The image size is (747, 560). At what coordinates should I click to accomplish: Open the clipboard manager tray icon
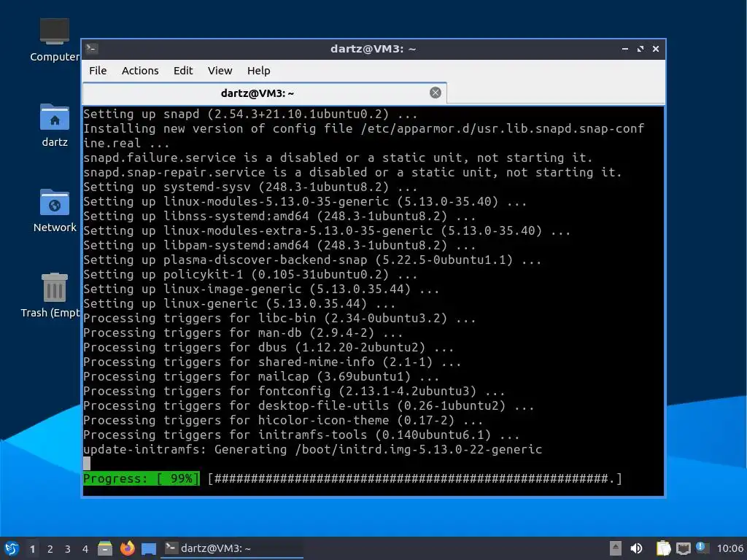coord(663,548)
